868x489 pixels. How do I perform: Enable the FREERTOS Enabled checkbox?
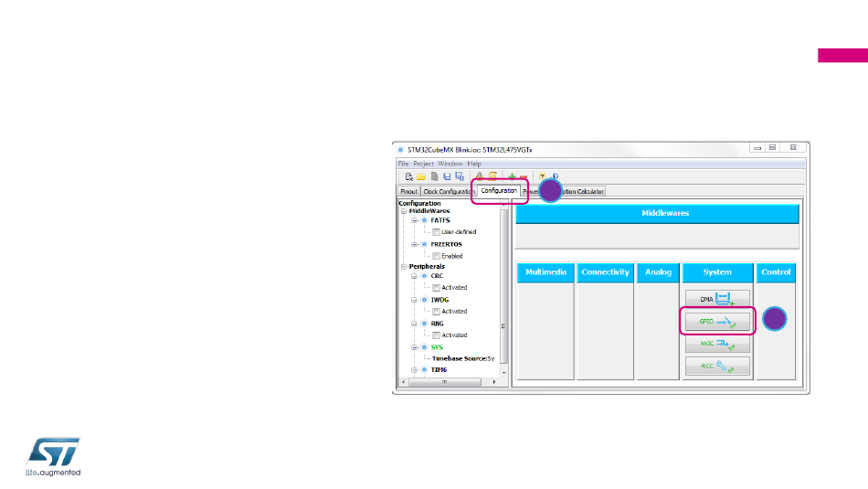point(436,256)
